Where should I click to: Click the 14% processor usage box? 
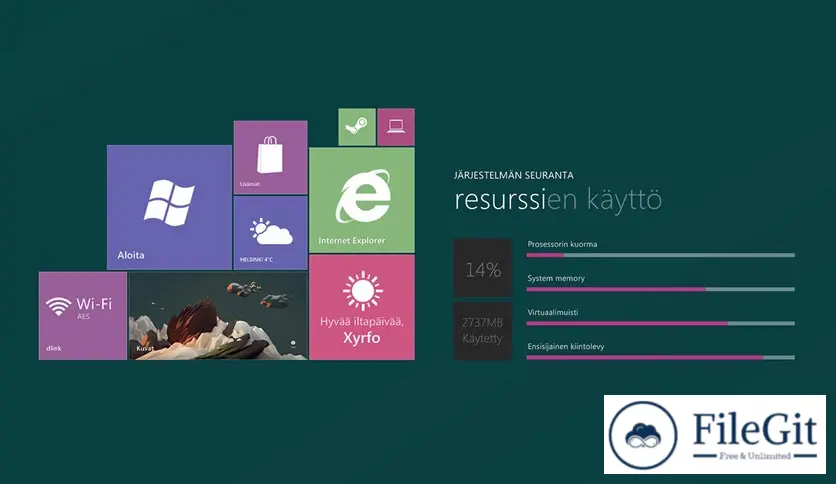[x=483, y=268]
